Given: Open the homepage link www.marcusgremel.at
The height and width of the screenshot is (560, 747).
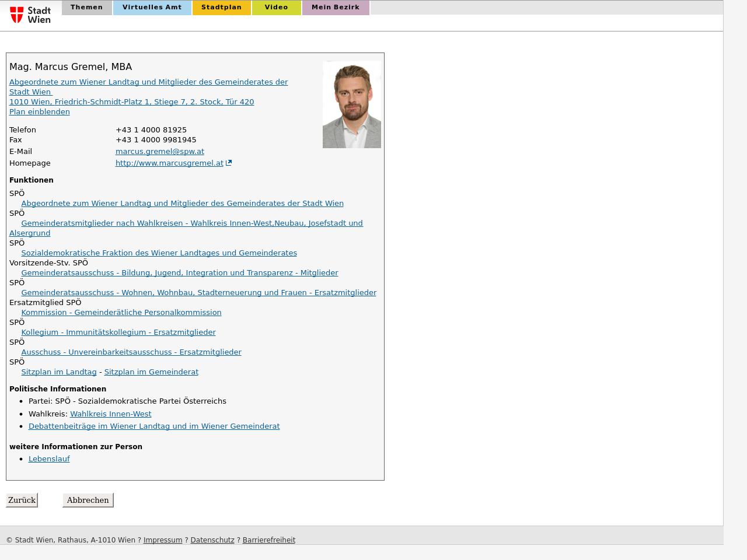Looking at the screenshot, I should (169, 163).
